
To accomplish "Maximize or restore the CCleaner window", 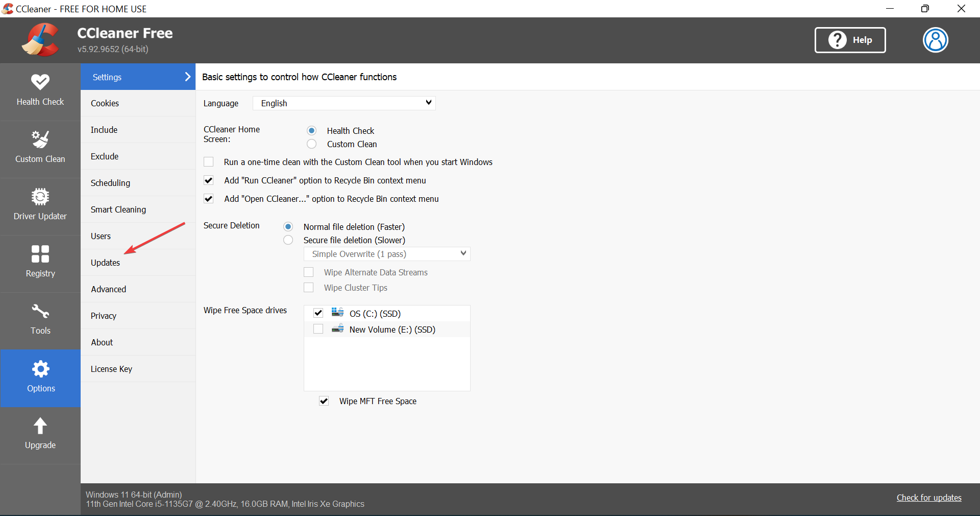I will click(925, 9).
